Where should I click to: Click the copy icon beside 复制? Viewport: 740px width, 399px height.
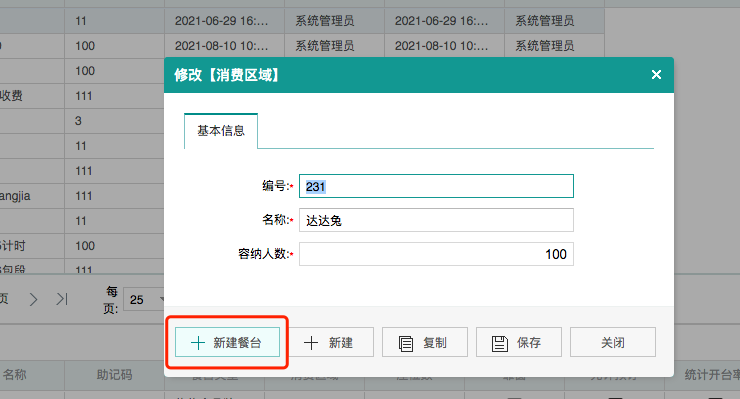406,343
